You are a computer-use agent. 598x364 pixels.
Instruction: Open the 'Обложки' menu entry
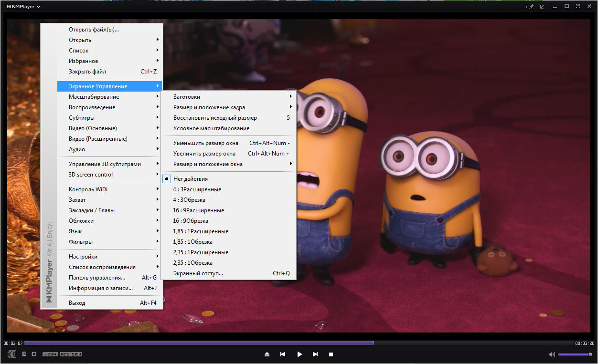point(109,221)
